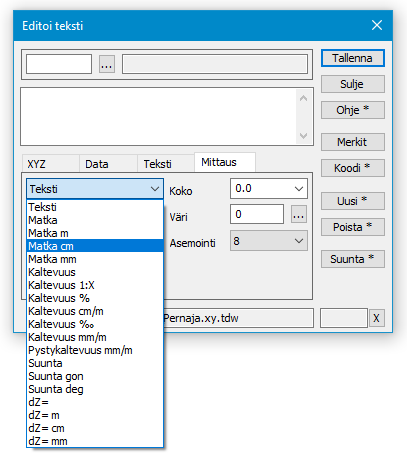This screenshot has width=407, height=459.
Task: Click the top ellipsis browse button
Action: pos(107,64)
